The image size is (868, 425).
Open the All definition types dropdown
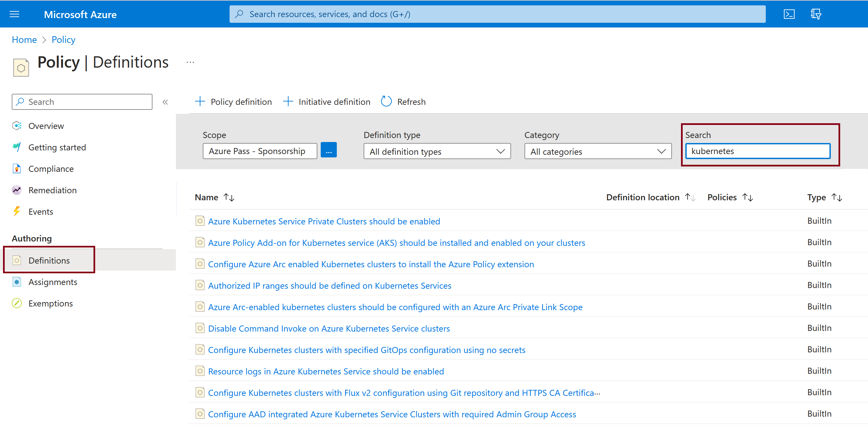pos(437,151)
